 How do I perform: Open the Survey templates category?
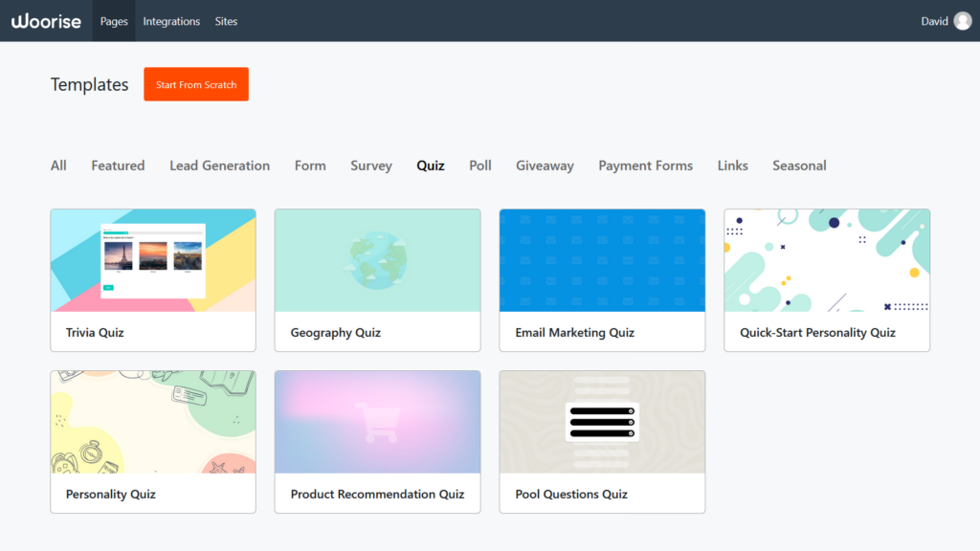(x=371, y=165)
